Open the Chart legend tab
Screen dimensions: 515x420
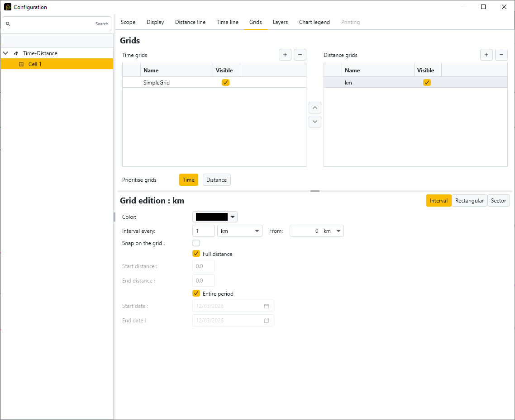(x=314, y=22)
